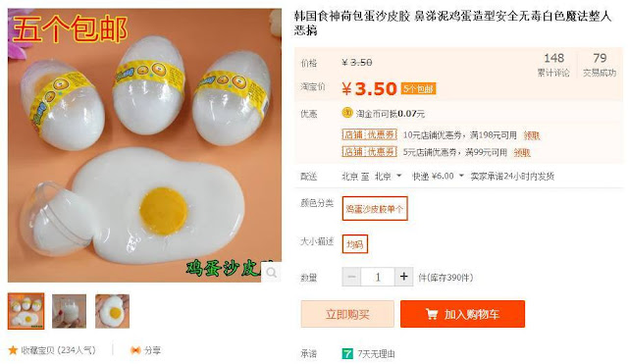Click the green 7-day return icon
Screen dimensions: 628x364
(x=347, y=353)
